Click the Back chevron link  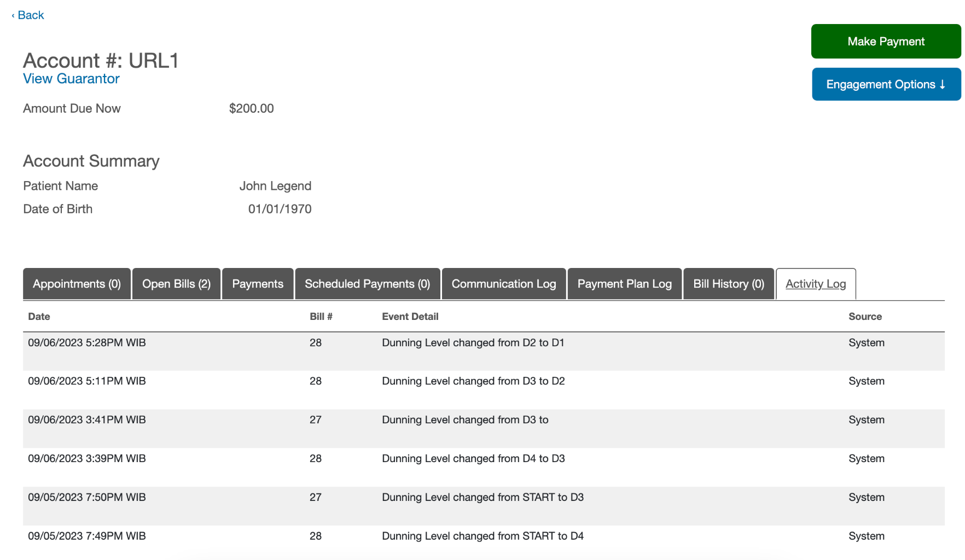pyautogui.click(x=27, y=15)
